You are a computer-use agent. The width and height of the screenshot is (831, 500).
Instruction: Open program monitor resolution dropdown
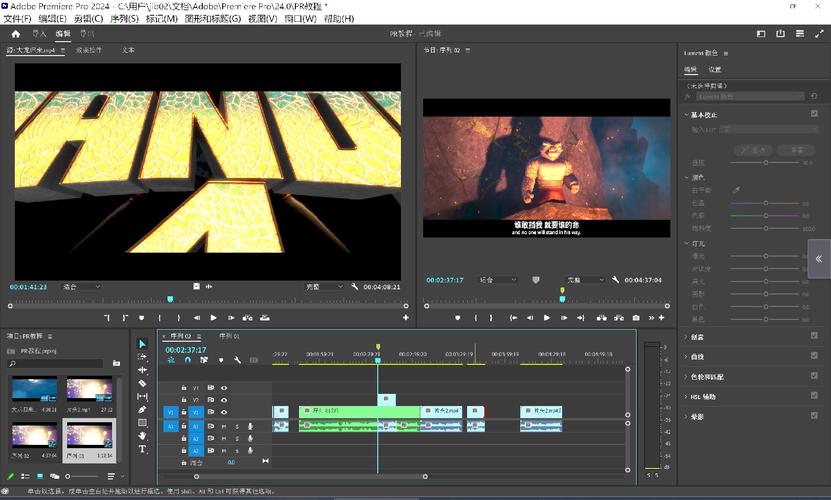tap(586, 279)
